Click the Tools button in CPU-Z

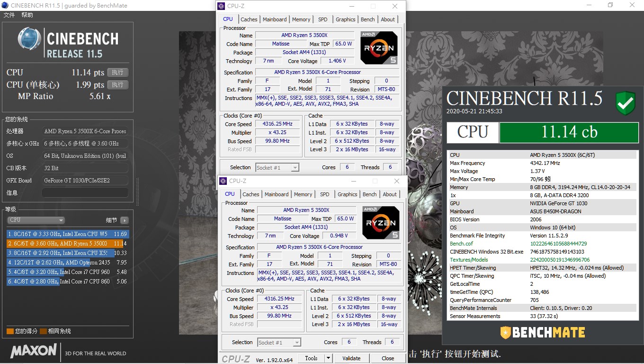[x=311, y=358]
